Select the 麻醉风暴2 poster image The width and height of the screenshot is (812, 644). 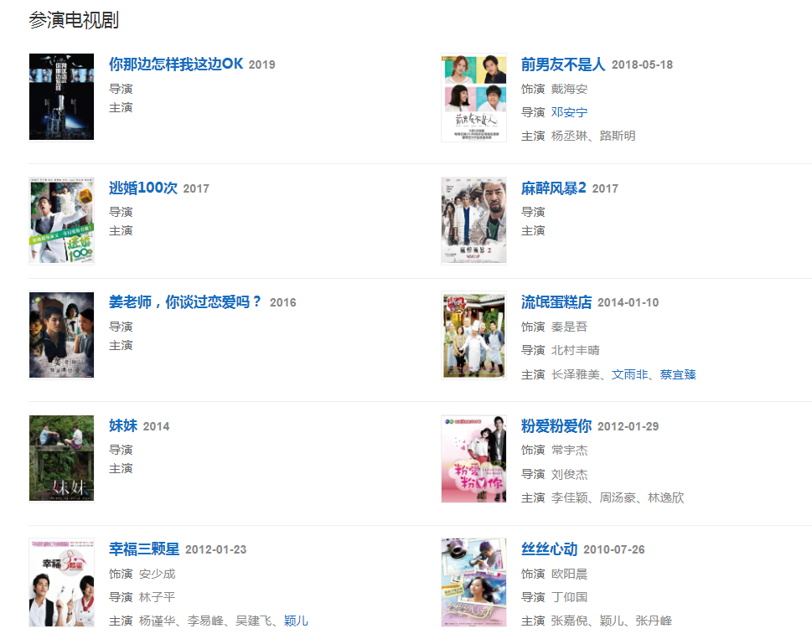(x=473, y=221)
